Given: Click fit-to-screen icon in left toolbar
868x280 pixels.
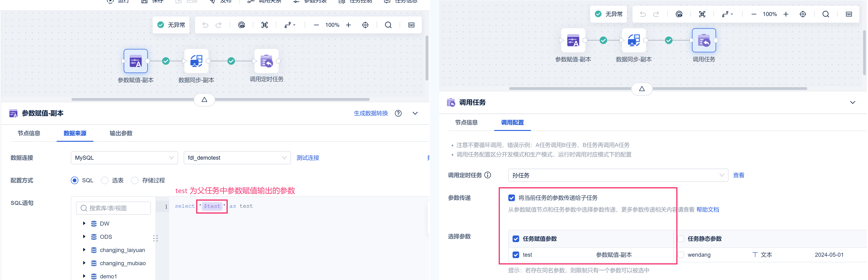Looking at the screenshot, I should click(264, 25).
